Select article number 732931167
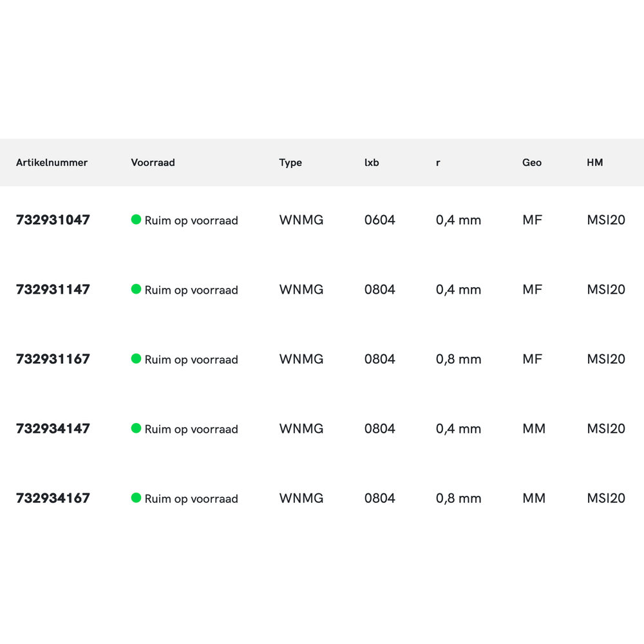644x644 pixels. click(53, 359)
